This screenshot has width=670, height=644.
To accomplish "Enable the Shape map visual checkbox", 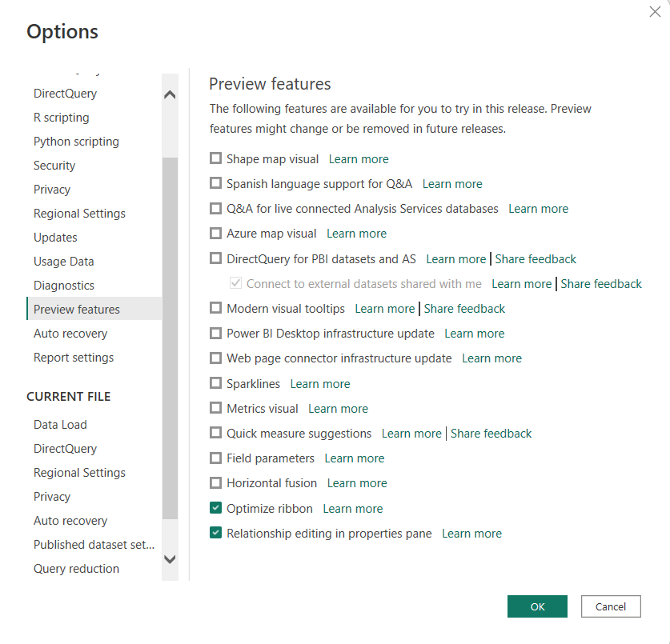I will tap(215, 158).
